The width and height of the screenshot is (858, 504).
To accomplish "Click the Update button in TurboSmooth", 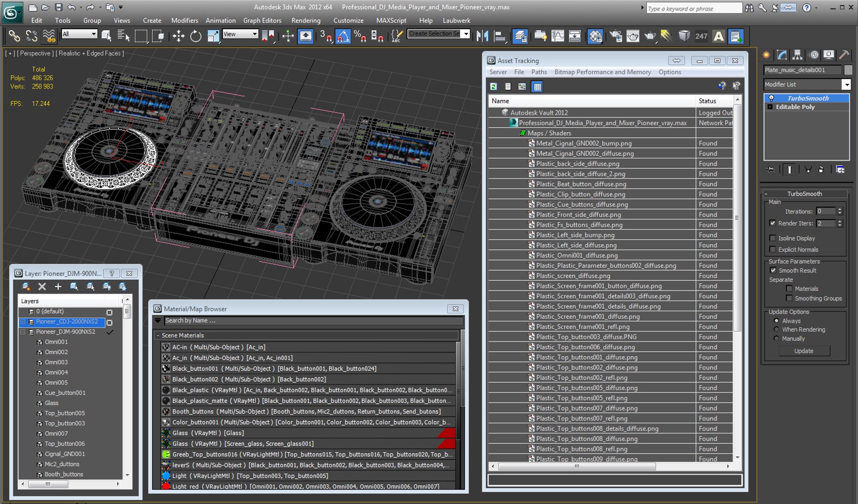I will click(804, 351).
